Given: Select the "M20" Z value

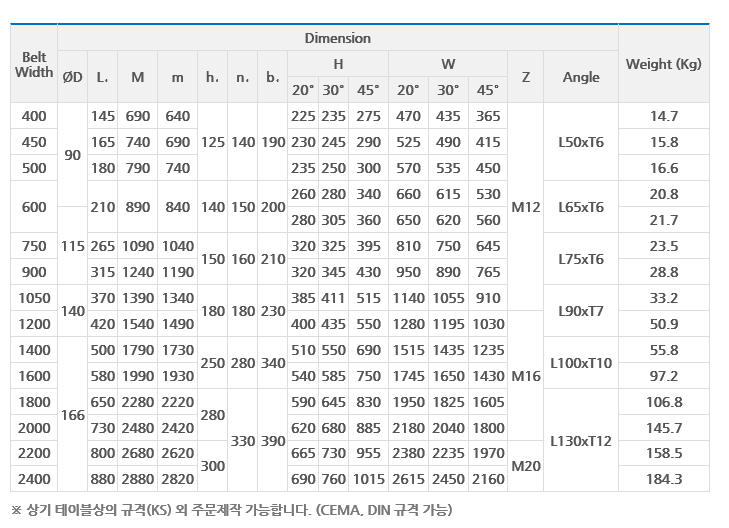Looking at the screenshot, I should click(x=525, y=466).
